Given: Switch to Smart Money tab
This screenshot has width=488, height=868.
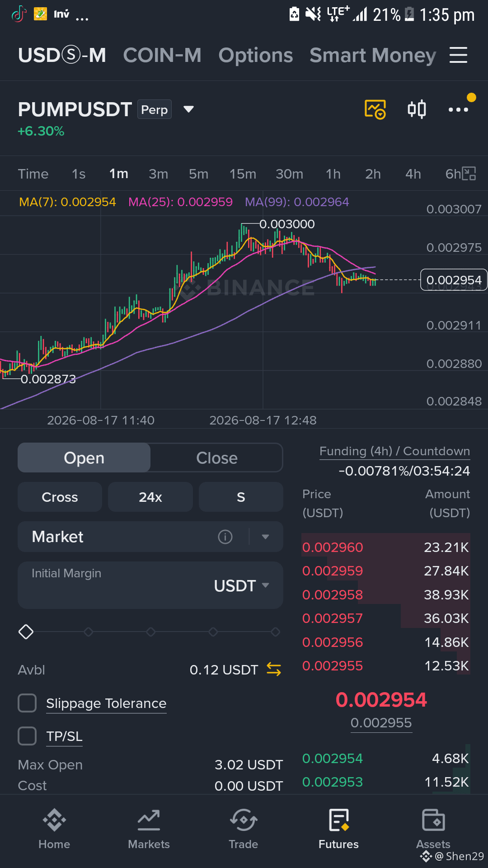Looking at the screenshot, I should tap(373, 55).
